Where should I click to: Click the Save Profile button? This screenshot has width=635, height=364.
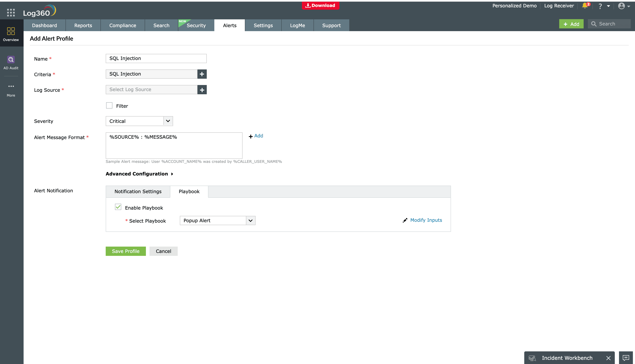tap(125, 251)
